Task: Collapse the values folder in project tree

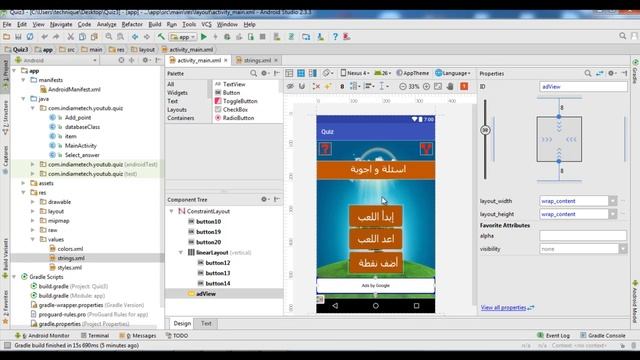Action: tap(33, 240)
